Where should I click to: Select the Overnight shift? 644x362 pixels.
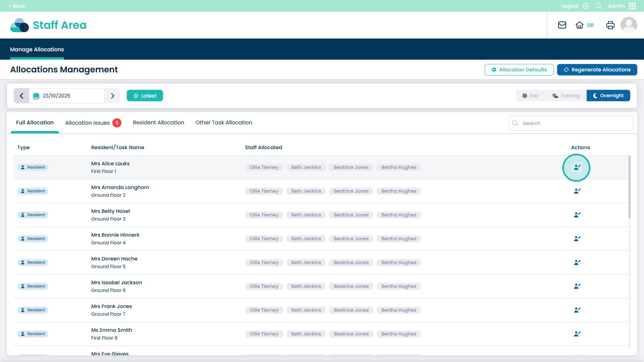click(608, 96)
